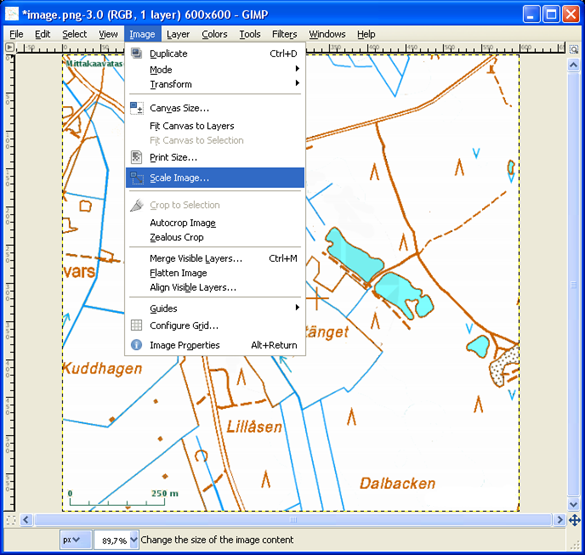The image size is (585, 555).
Task: Toggle the Quick Mask button at bottom-left
Action: point(10,520)
